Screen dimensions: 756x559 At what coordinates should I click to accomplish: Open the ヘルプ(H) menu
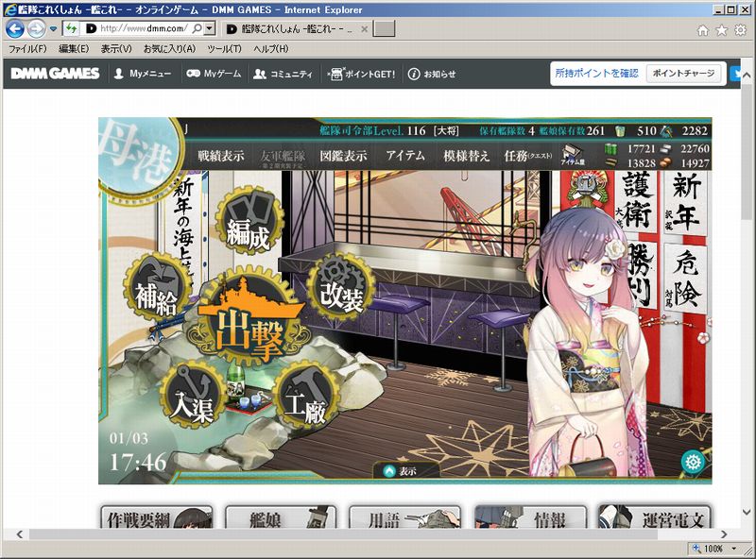[x=270, y=49]
